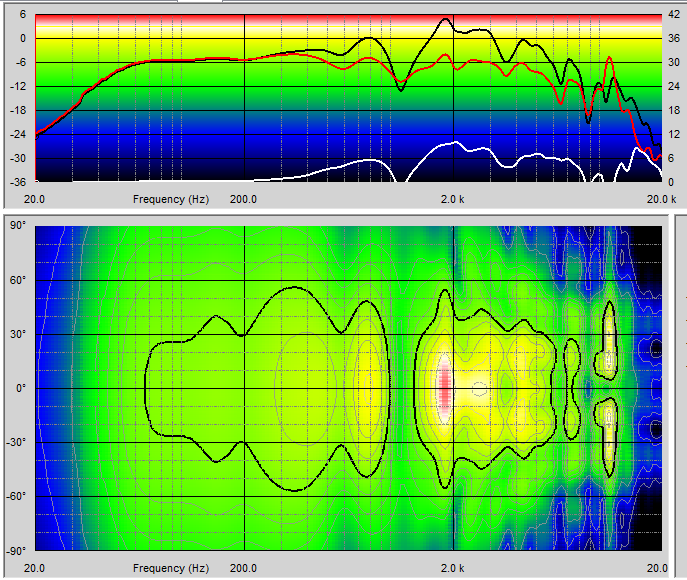The image size is (687, 580).
Task: Click the 200.0 label under the polar map
Action: click(244, 568)
